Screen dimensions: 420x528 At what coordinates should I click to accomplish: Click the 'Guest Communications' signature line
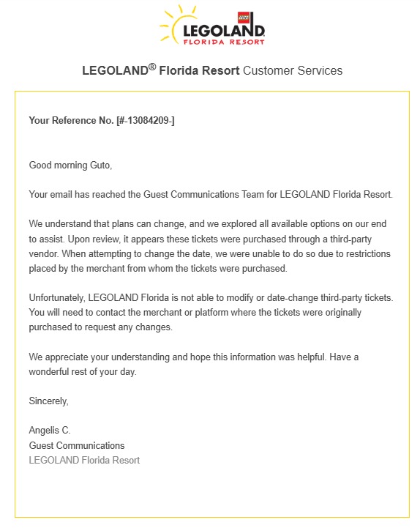click(x=77, y=445)
